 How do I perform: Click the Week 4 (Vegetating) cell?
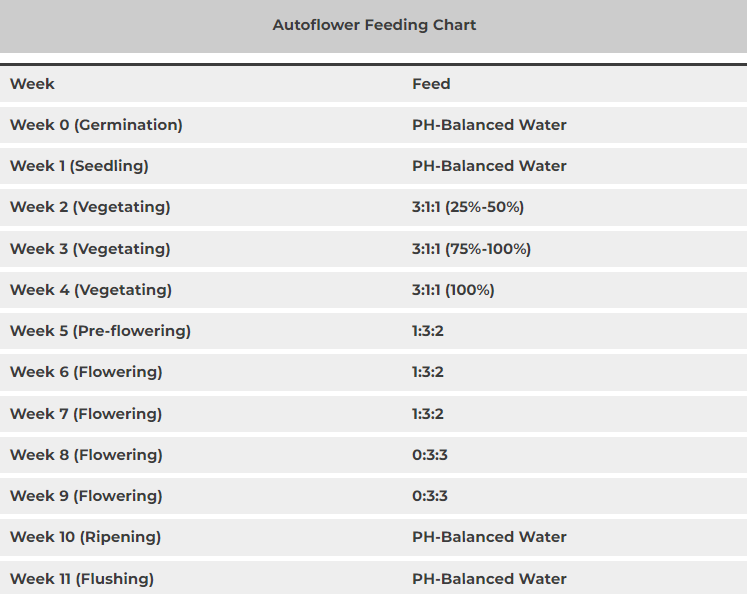(91, 290)
